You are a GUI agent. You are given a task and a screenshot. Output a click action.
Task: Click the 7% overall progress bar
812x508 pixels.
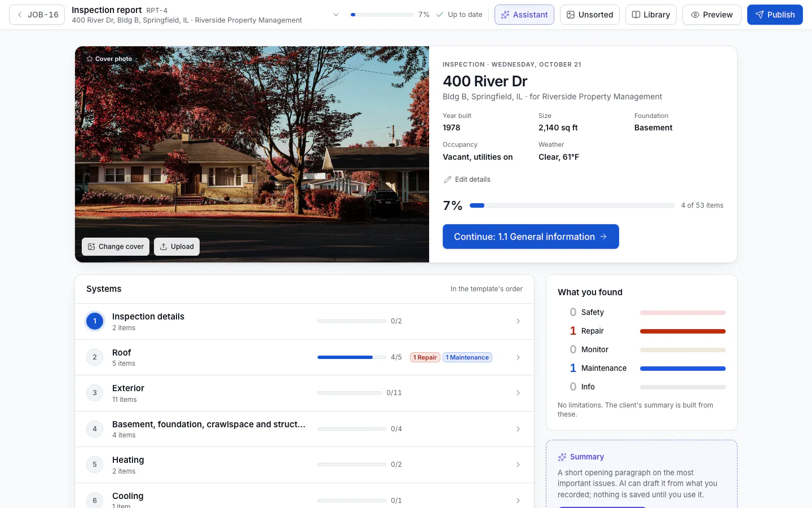click(x=572, y=205)
